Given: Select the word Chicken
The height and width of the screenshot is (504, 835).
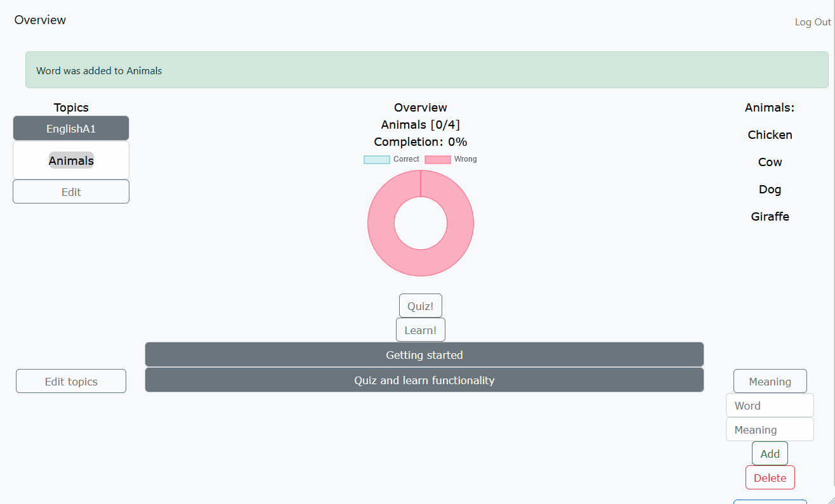Looking at the screenshot, I should coord(770,135).
